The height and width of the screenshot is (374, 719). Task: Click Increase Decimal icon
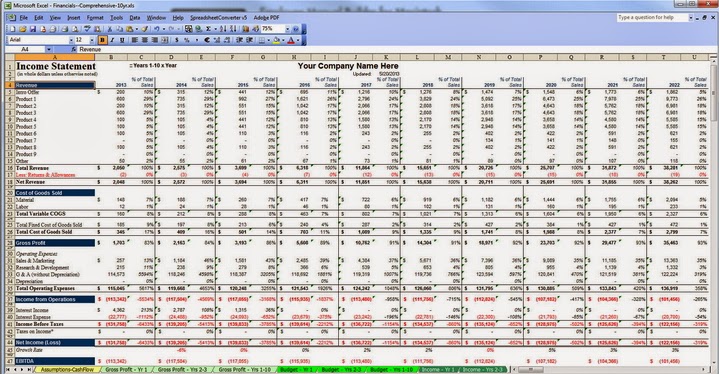(x=216, y=40)
